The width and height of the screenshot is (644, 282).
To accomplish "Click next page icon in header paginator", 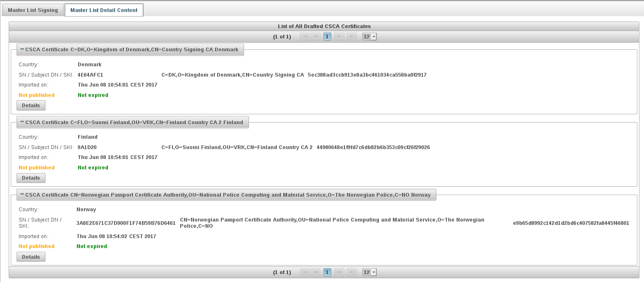I will 339,36.
